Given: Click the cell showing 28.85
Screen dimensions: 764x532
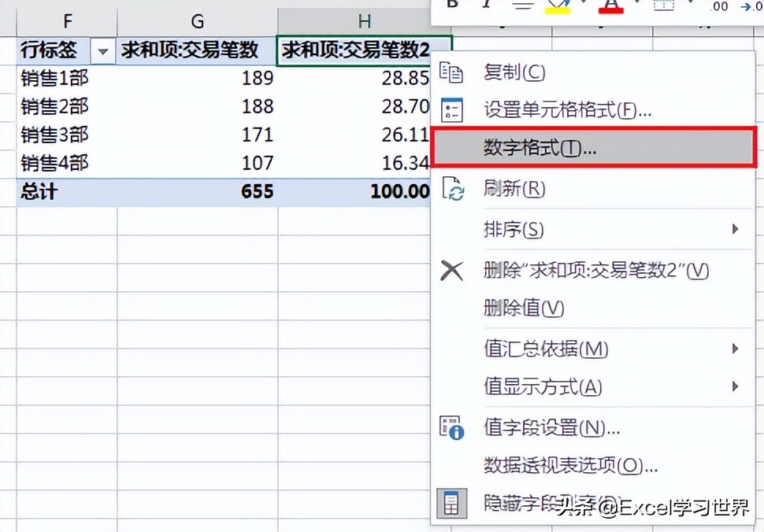Looking at the screenshot, I should pos(354,78).
